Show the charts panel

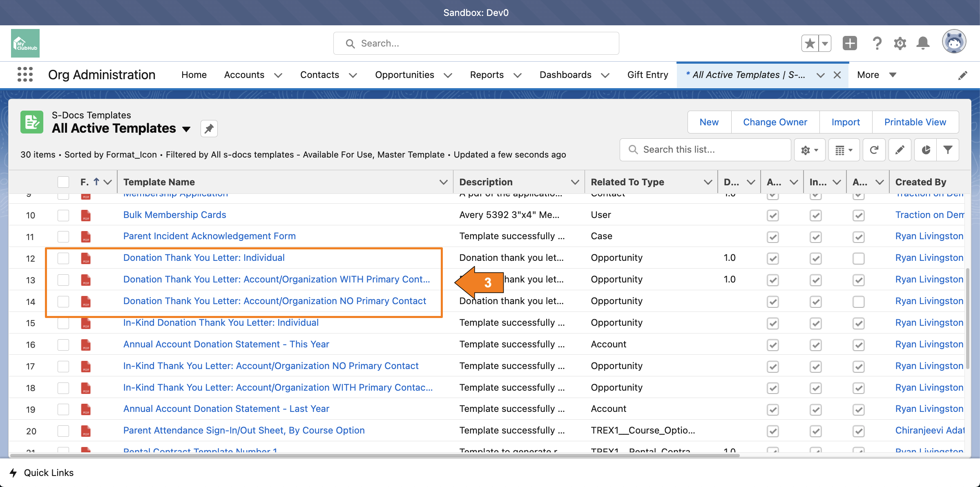point(926,150)
